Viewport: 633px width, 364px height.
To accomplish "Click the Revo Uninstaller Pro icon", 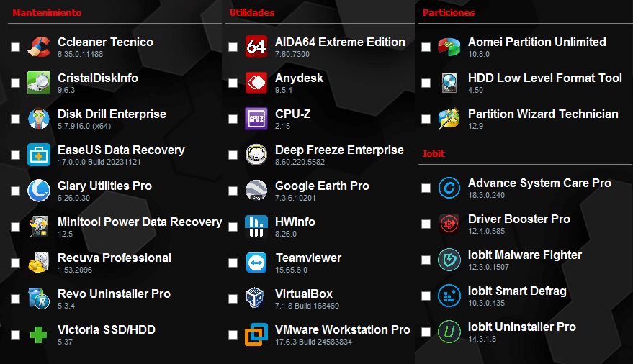I will (39, 299).
